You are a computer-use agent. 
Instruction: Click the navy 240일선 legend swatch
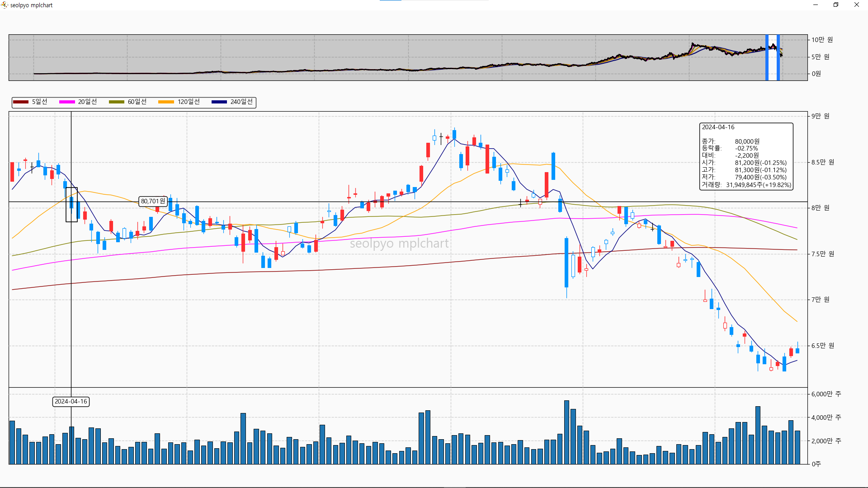(x=219, y=102)
